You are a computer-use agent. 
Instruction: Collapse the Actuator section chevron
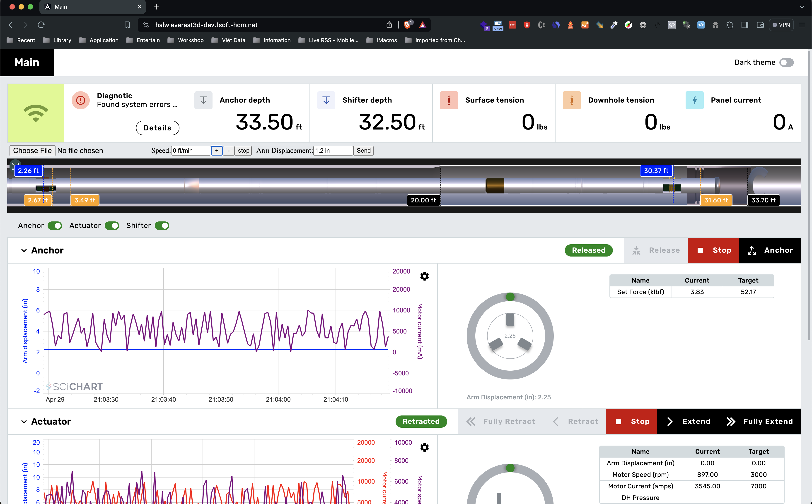24,421
